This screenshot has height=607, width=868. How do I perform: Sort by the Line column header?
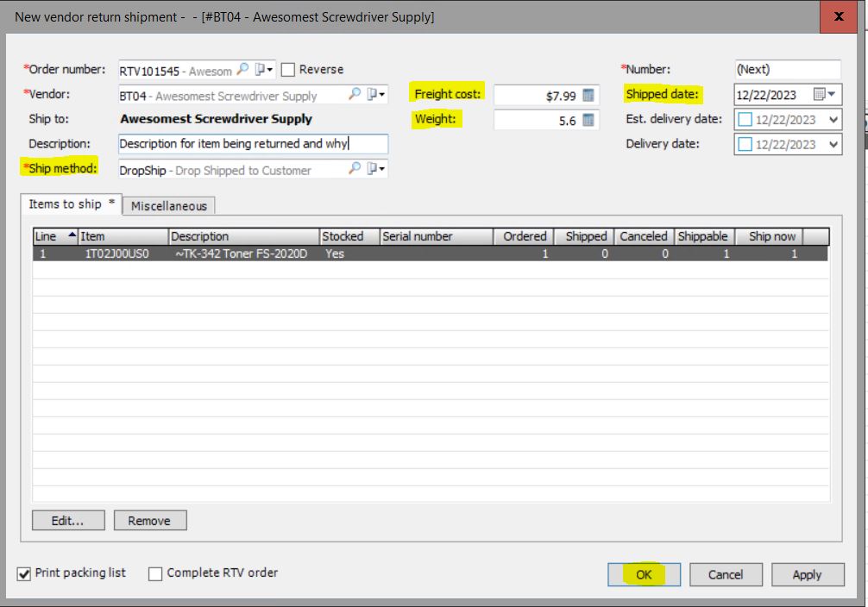pyautogui.click(x=55, y=236)
